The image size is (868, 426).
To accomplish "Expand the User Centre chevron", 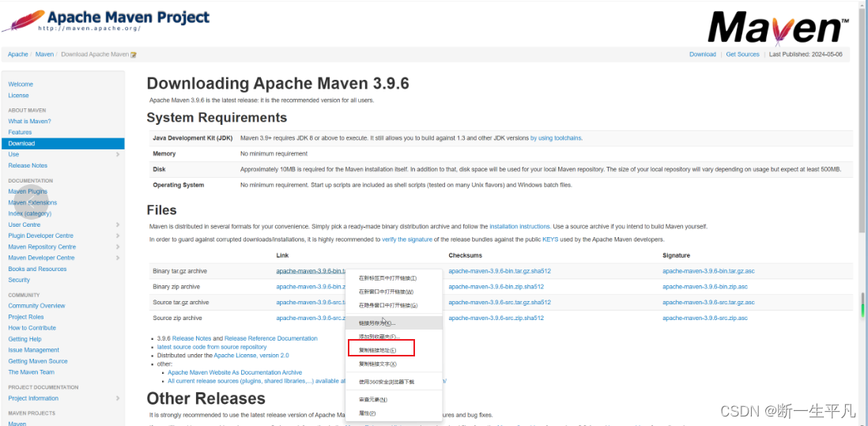I will 118,224.
